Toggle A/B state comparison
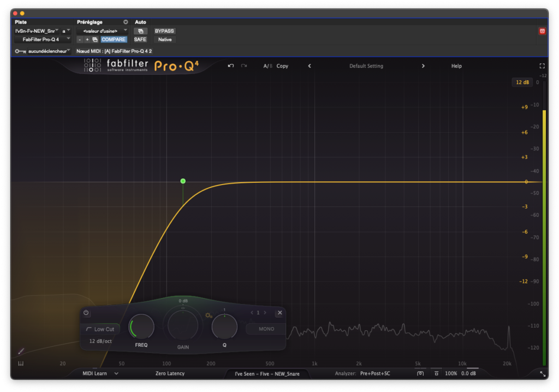This screenshot has width=559, height=392. coord(267,66)
